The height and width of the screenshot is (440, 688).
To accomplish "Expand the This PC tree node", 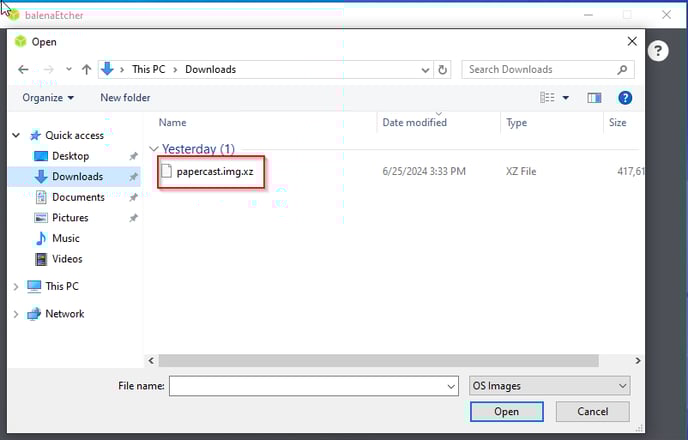I will pos(16,286).
